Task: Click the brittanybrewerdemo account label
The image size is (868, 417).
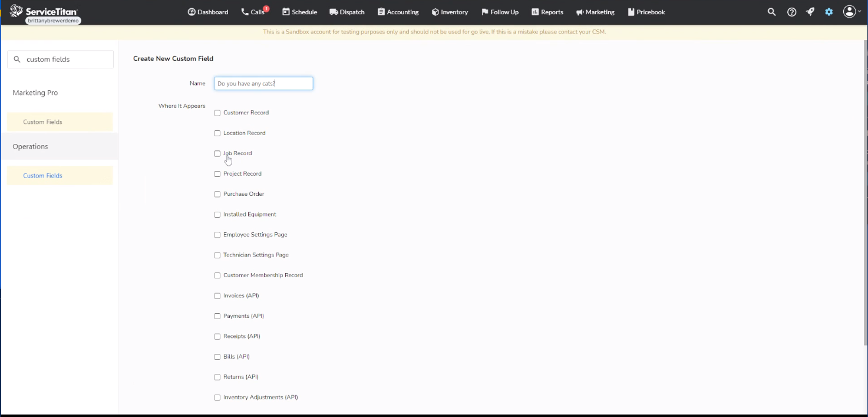Action: click(53, 21)
